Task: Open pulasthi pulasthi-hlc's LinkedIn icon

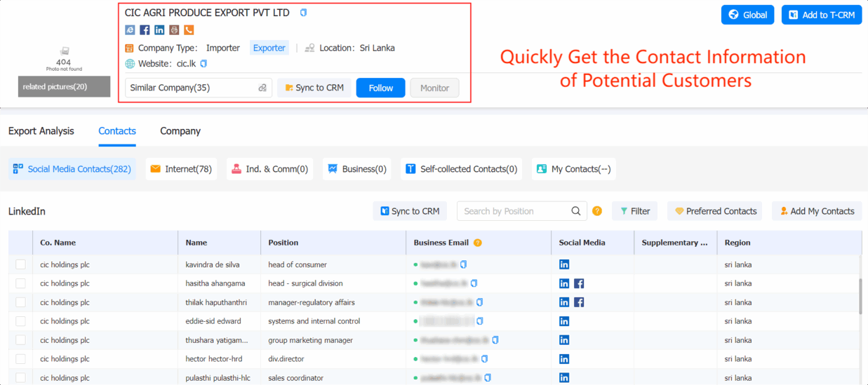Action: tap(564, 377)
